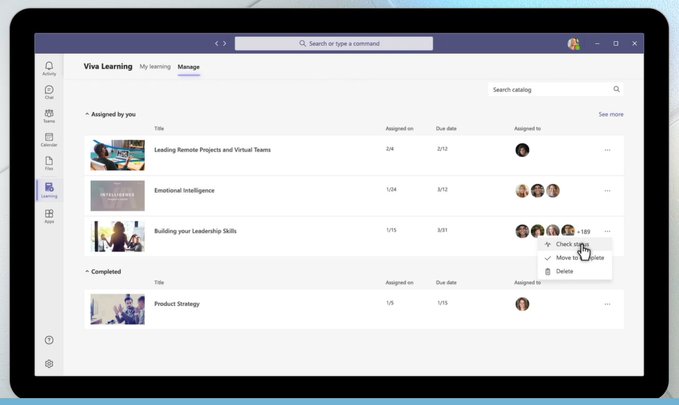Select the Learning app icon

49,190
